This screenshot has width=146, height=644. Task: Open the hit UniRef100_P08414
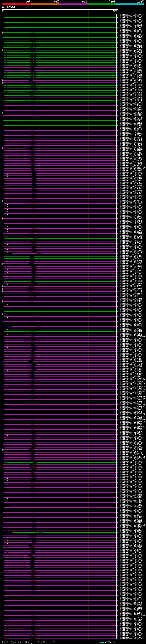(x=131, y=100)
